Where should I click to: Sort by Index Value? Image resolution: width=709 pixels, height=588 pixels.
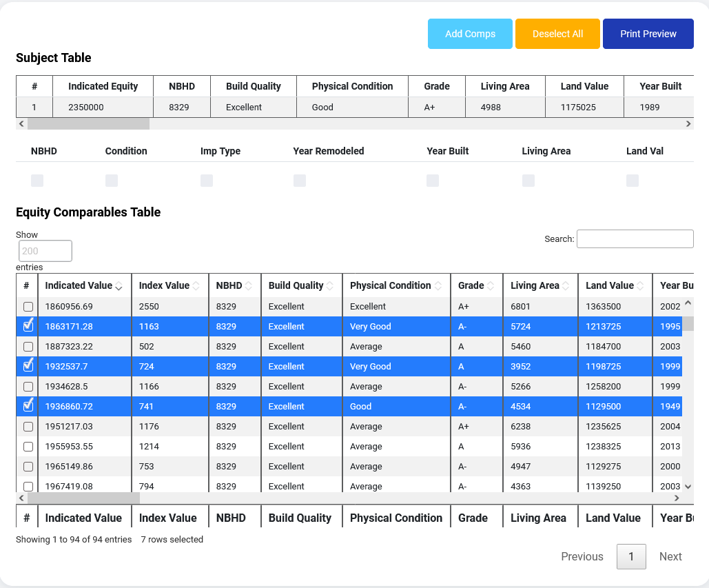click(167, 285)
